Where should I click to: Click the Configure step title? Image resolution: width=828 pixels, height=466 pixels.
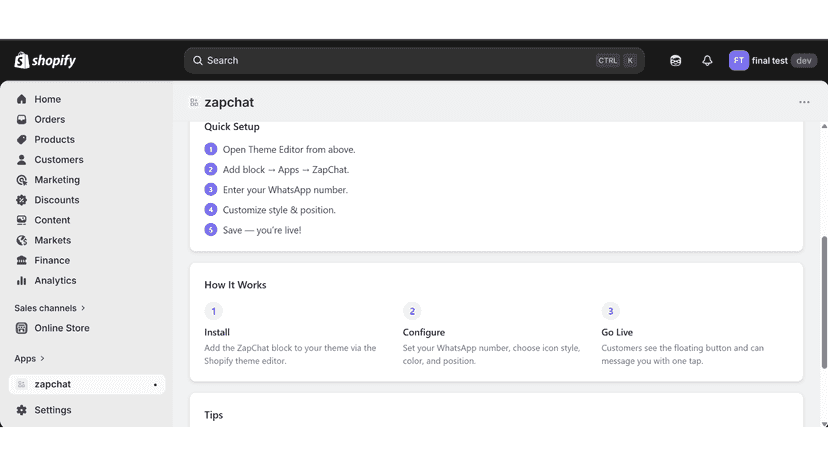[x=424, y=332]
